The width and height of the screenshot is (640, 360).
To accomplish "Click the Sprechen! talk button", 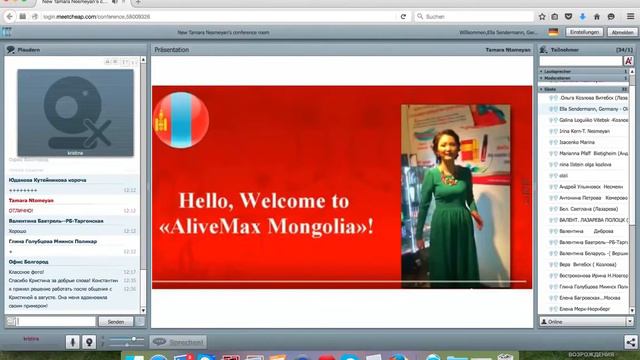I will coord(178,342).
